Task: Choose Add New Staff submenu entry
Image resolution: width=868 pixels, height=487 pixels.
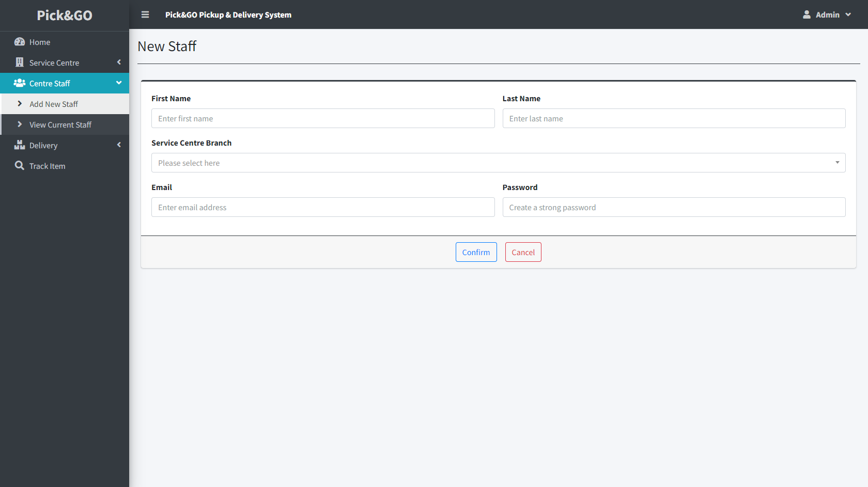Action: [65, 104]
